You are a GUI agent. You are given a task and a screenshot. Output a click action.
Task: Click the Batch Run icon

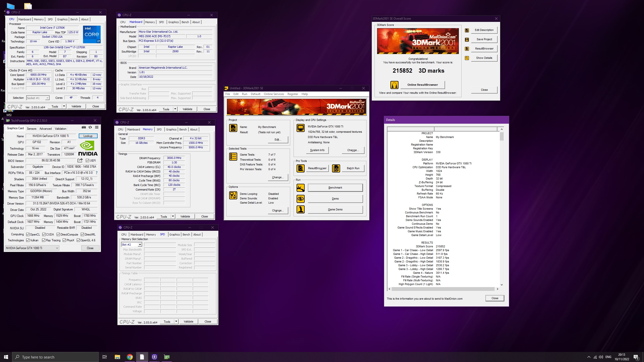click(336, 168)
